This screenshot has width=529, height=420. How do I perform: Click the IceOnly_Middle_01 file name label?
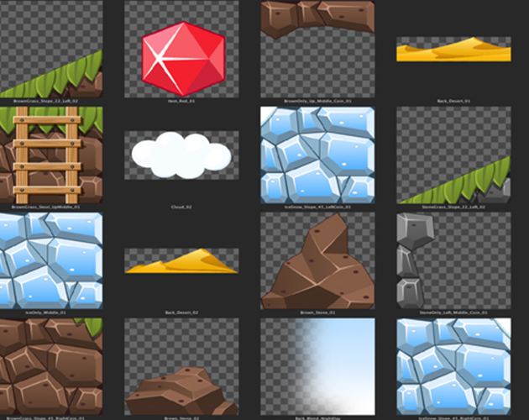pos(45,312)
